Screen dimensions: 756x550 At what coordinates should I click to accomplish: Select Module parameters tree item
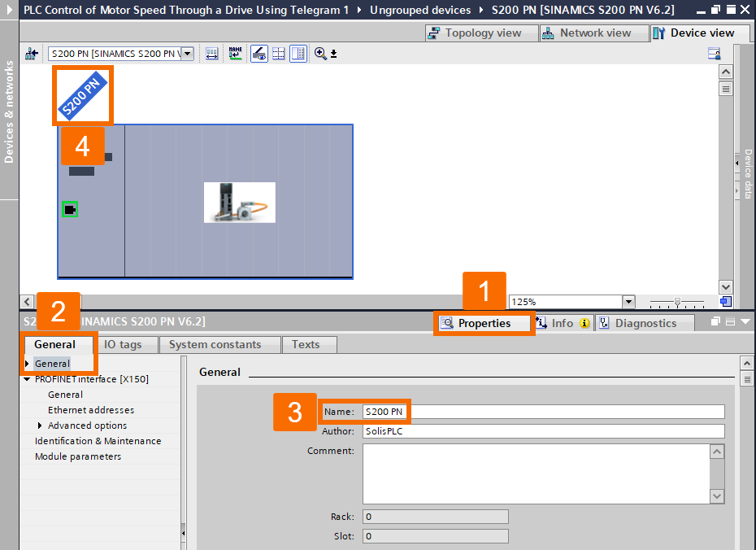[78, 456]
